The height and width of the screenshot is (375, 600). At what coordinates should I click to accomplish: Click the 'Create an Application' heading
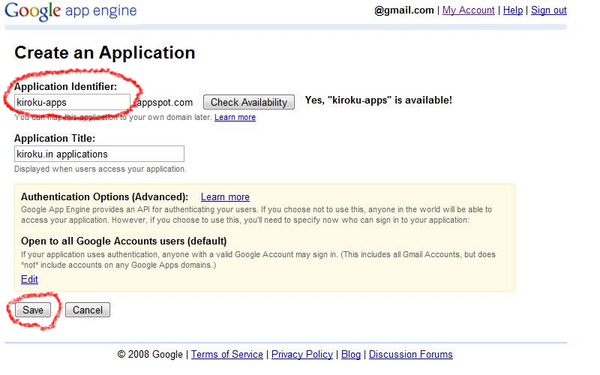click(x=105, y=52)
